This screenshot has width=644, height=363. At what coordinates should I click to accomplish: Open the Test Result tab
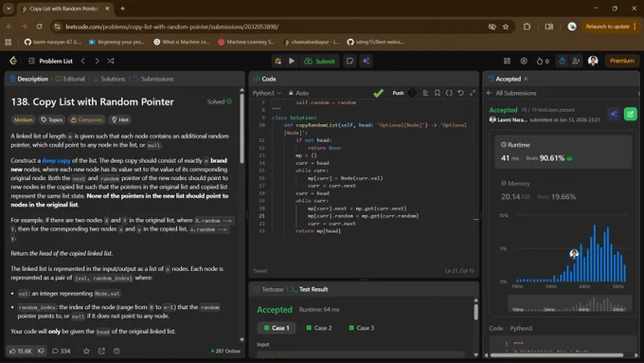tap(310, 289)
